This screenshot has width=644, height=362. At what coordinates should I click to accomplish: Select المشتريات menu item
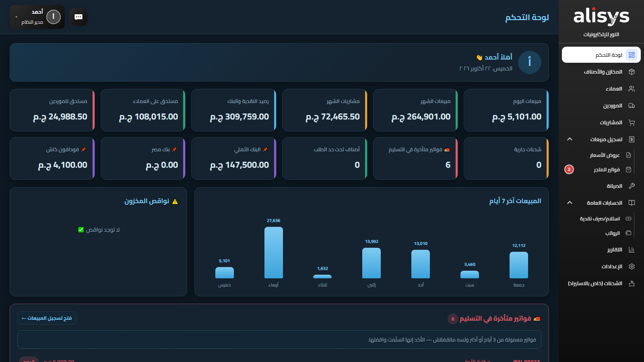point(601,122)
